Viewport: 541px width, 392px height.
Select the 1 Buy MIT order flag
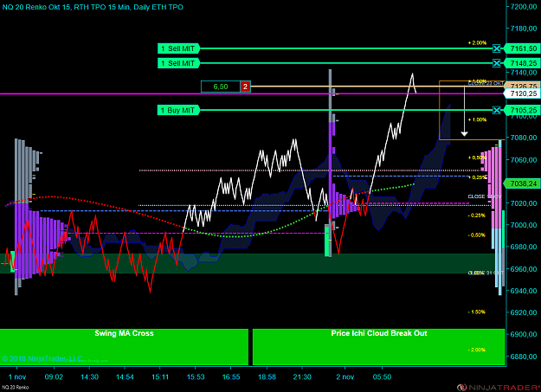(x=178, y=111)
